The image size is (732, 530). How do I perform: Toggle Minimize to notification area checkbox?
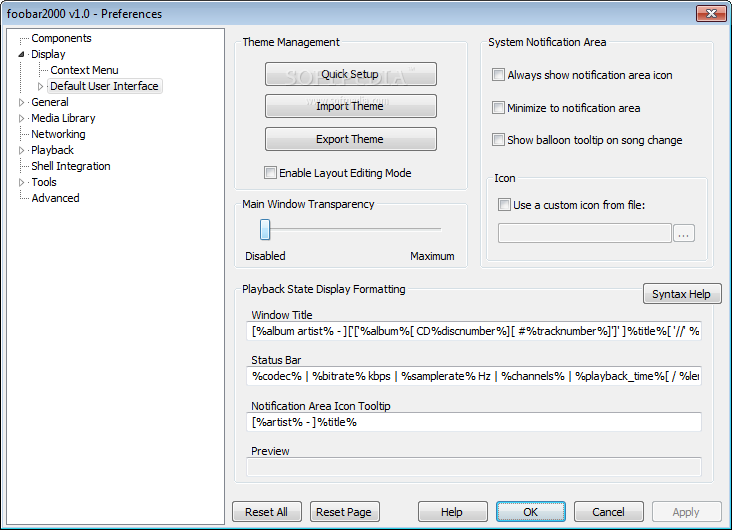coord(498,108)
